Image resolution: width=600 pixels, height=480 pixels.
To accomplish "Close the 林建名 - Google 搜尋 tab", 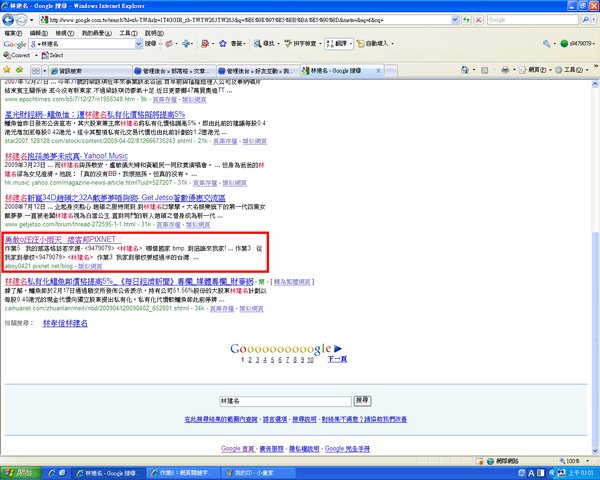I will click(378, 71).
